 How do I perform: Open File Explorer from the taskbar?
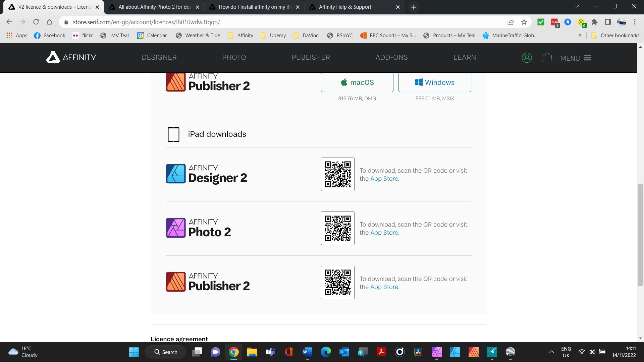pos(252,352)
